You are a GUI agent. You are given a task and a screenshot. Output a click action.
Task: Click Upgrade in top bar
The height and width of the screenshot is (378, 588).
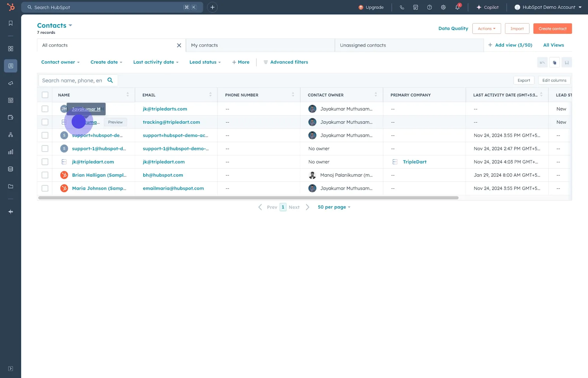[371, 7]
